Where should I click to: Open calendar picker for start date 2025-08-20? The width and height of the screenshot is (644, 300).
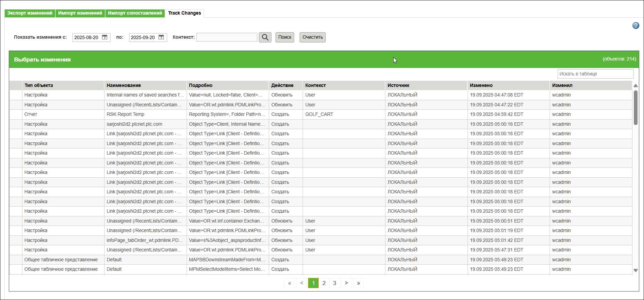(x=105, y=37)
